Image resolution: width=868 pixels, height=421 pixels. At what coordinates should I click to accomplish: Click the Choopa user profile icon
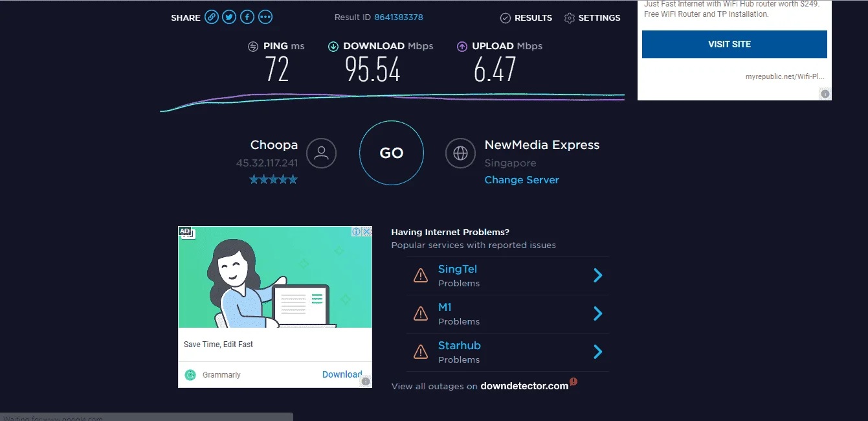[322, 154]
